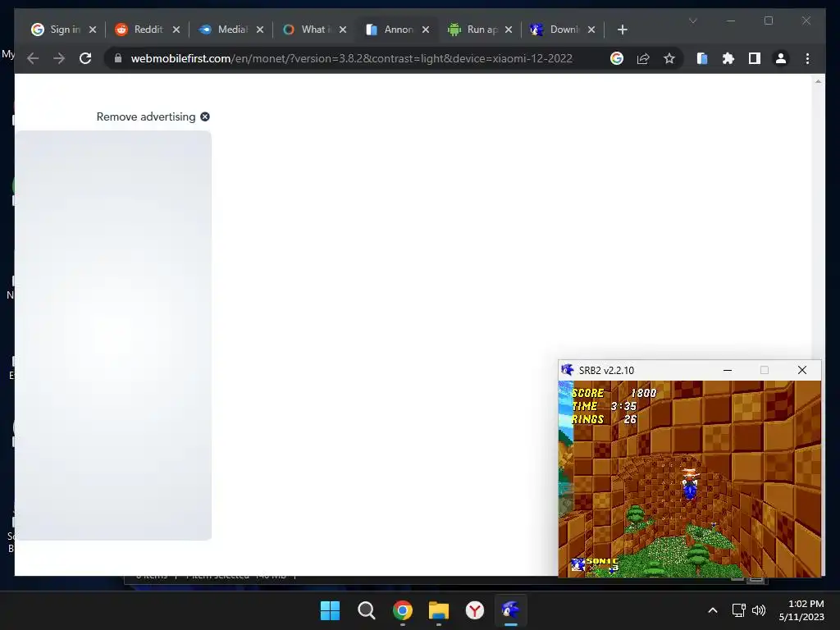Switch to the Media tab

click(x=225, y=30)
